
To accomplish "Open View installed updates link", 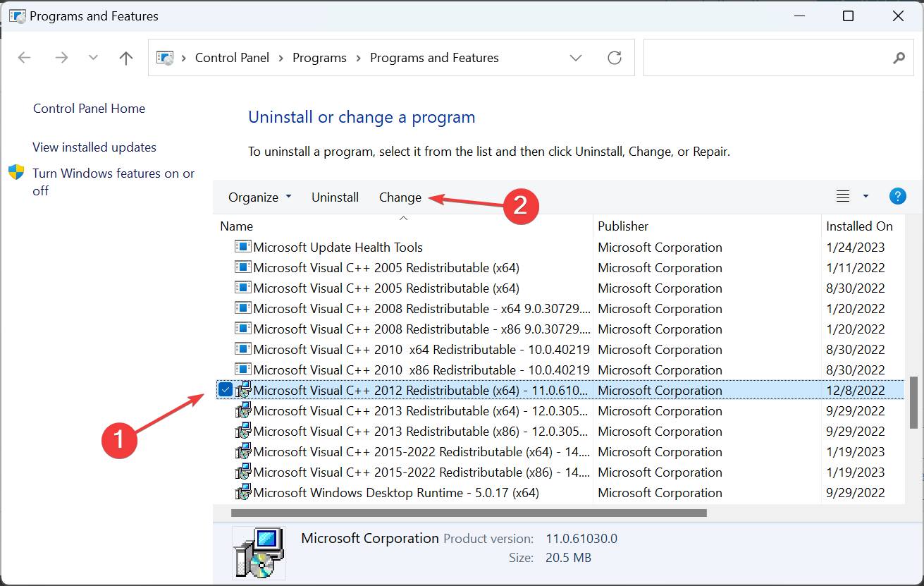I will click(x=94, y=147).
